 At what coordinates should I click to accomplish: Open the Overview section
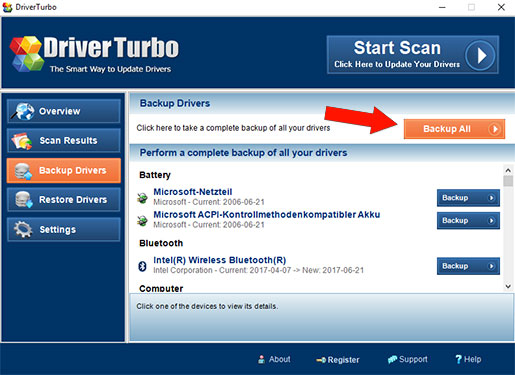click(64, 111)
